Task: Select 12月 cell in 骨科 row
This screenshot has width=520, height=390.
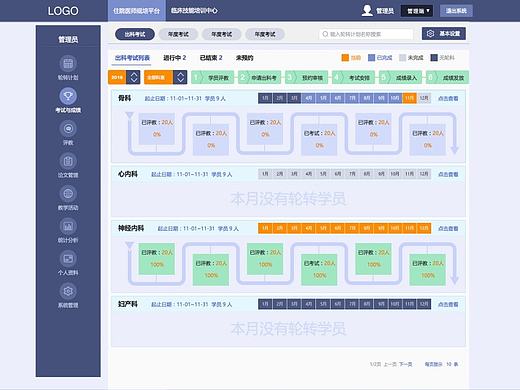Action: [424, 98]
